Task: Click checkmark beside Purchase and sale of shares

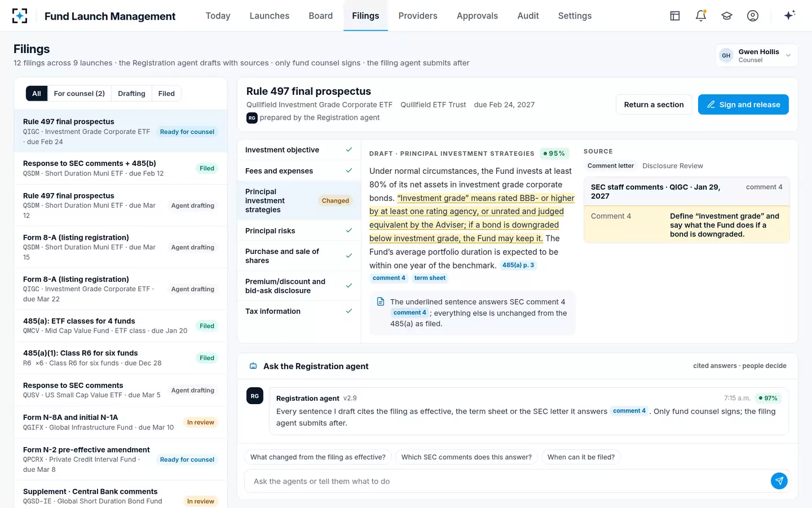Action: (x=349, y=256)
